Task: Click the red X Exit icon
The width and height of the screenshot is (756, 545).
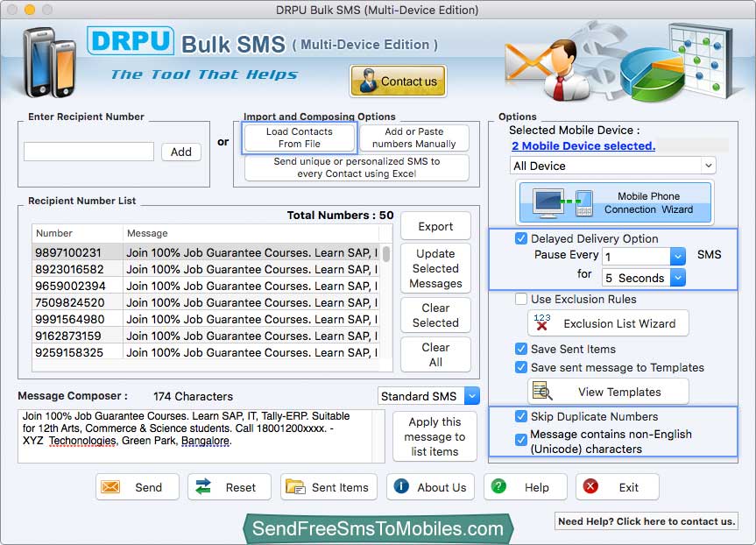Action: pos(590,486)
